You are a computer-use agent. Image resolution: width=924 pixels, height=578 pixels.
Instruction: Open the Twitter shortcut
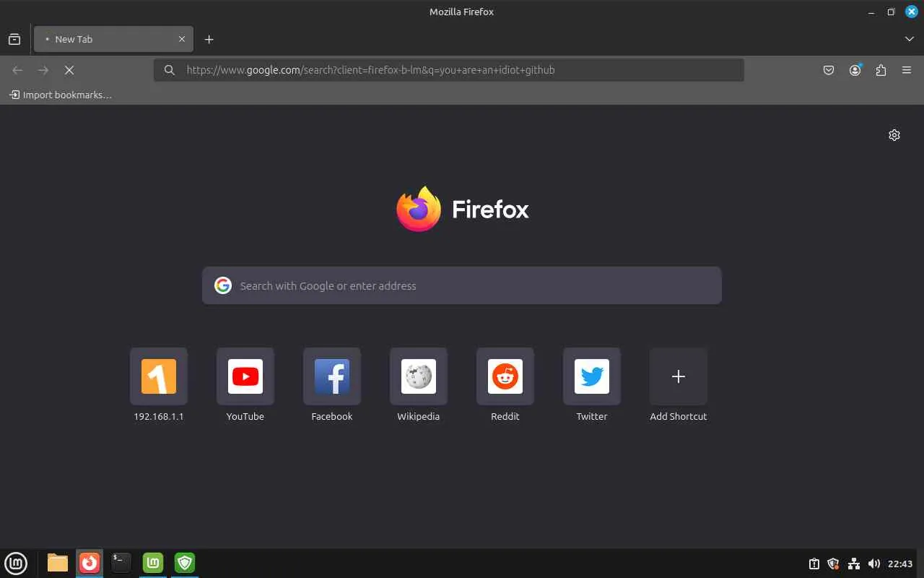point(592,384)
